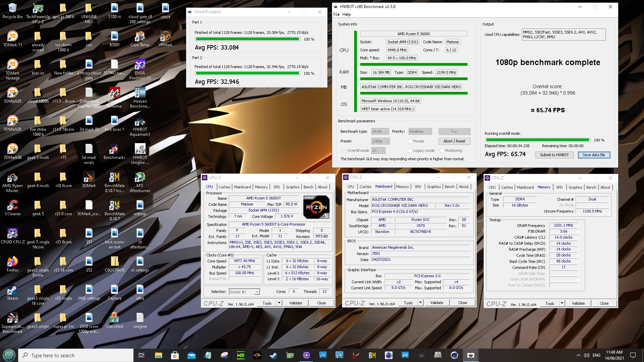Open the Recycle Bin desktop icon
644x362 pixels.
tap(12, 11)
